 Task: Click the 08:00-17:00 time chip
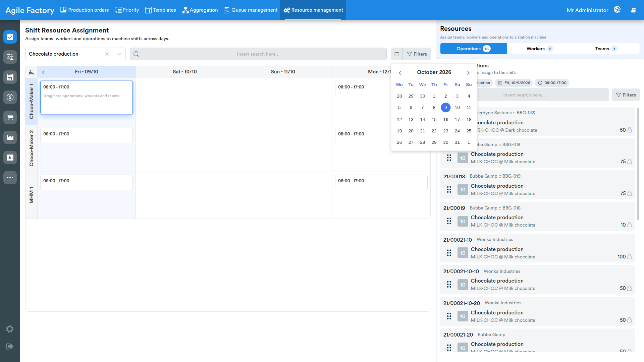[x=552, y=83]
